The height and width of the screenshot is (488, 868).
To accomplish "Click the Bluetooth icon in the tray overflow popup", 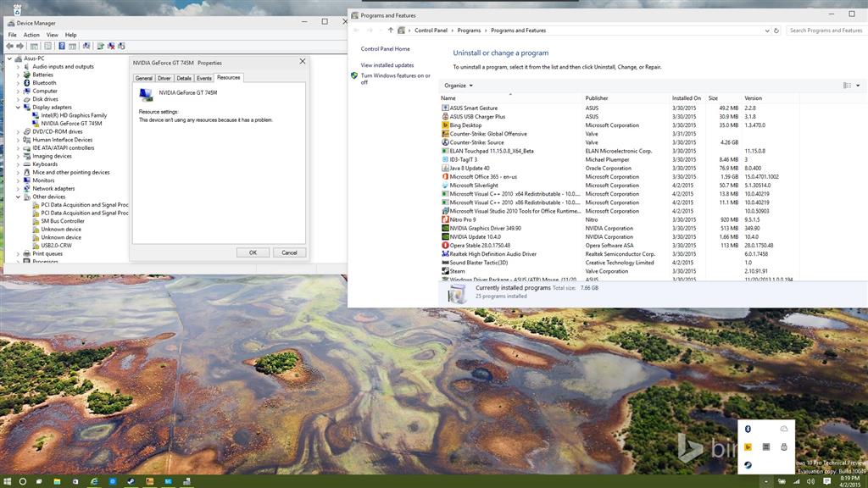I will 748,429.
